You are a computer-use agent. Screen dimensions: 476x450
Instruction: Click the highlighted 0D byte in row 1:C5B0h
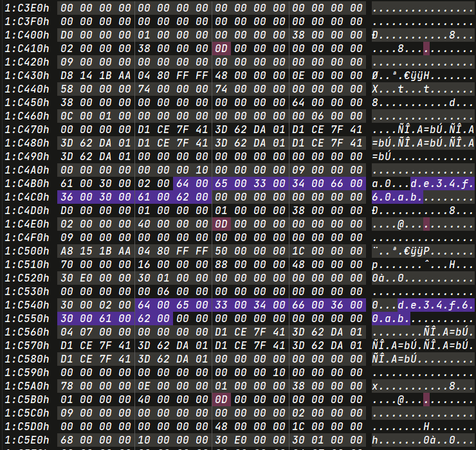tap(220, 400)
